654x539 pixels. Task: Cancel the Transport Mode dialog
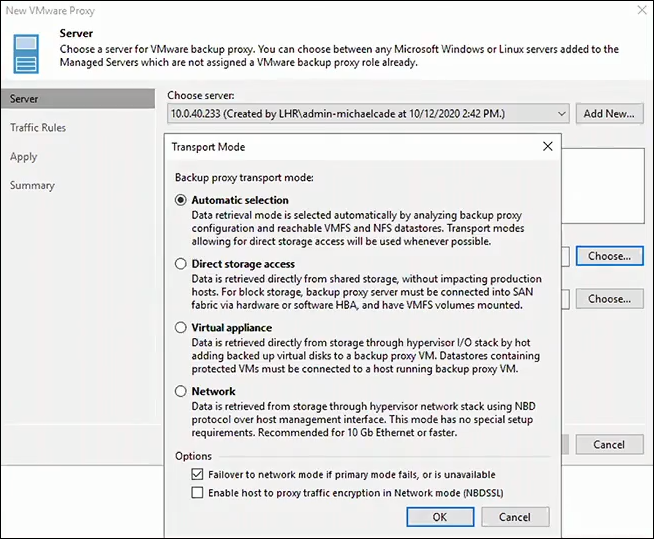click(515, 517)
